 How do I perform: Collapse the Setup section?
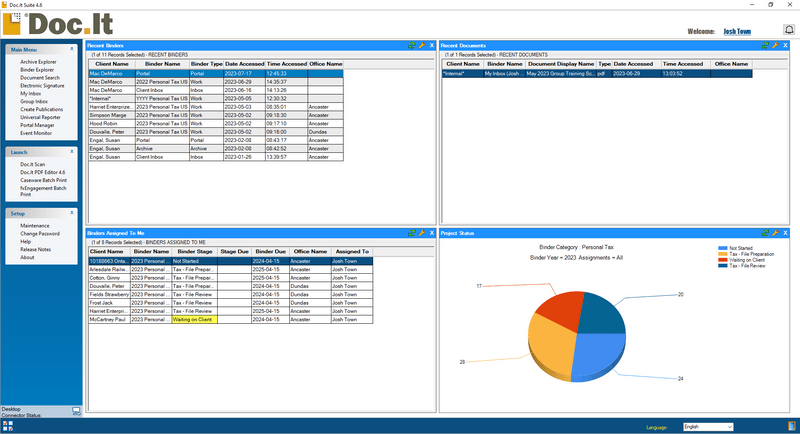pyautogui.click(x=71, y=213)
